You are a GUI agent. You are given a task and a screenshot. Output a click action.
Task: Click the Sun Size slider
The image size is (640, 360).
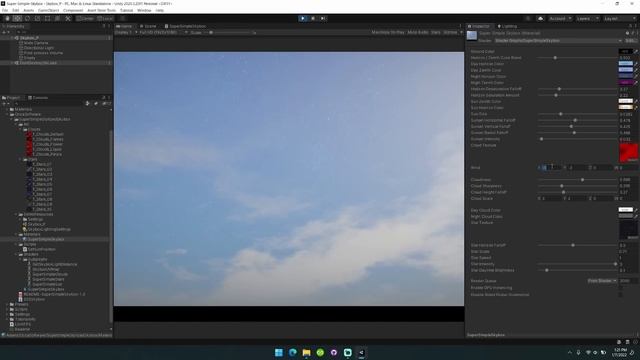577,114
